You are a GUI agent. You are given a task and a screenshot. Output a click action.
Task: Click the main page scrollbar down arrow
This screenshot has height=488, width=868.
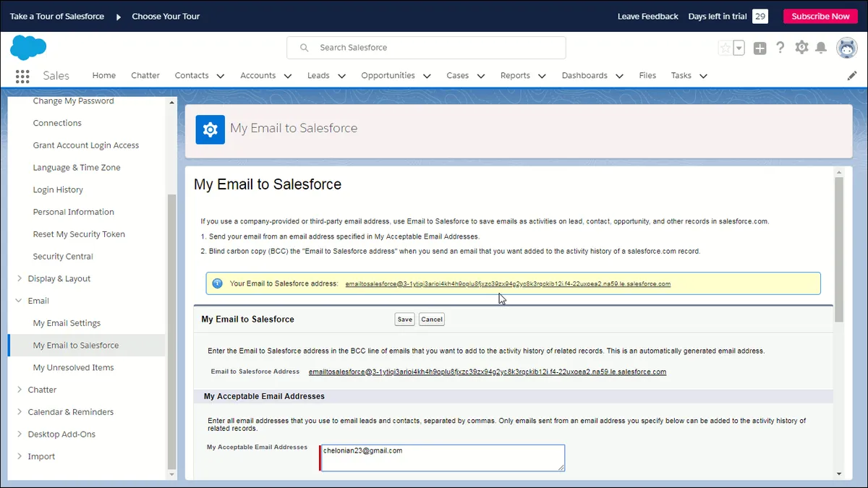839,474
